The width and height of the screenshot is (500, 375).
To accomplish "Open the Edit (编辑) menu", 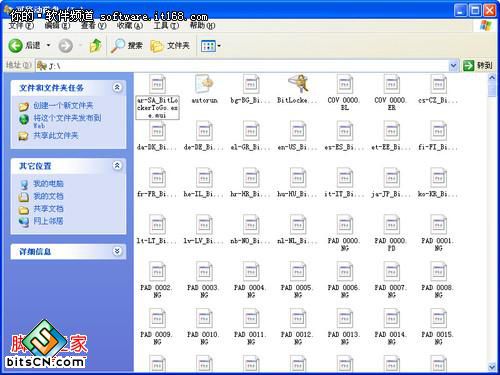I will pos(57,26).
